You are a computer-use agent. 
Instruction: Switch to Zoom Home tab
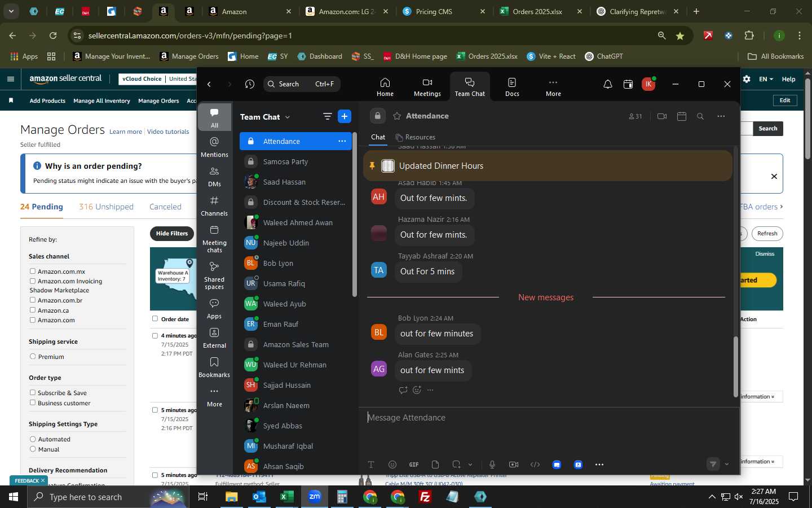[x=385, y=87]
